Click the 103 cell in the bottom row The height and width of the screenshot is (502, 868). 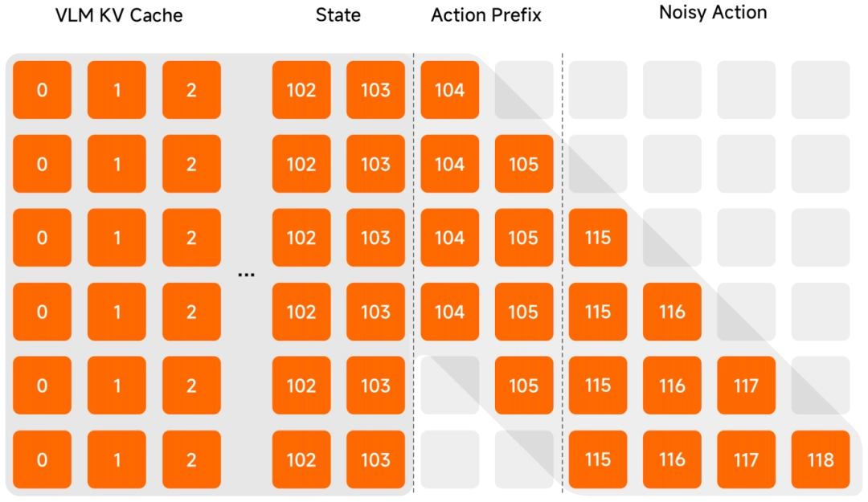tap(375, 459)
